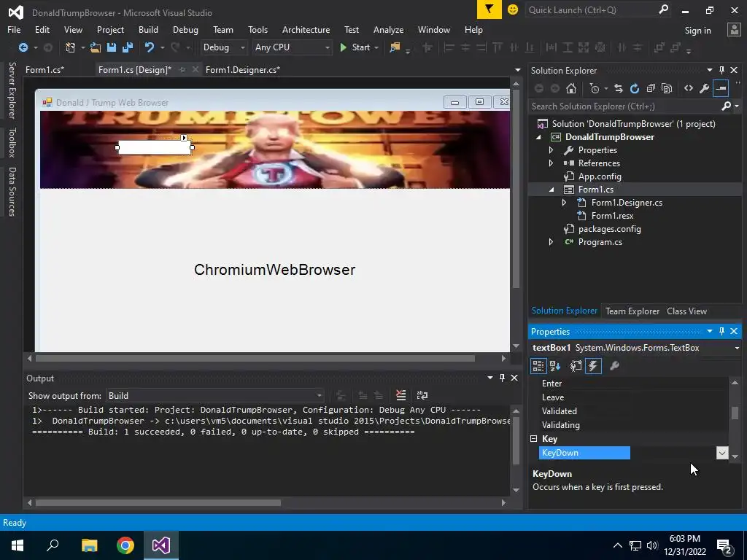Click the Quick Launch input box
Image resolution: width=747 pixels, height=560 pixels.
(591, 9)
